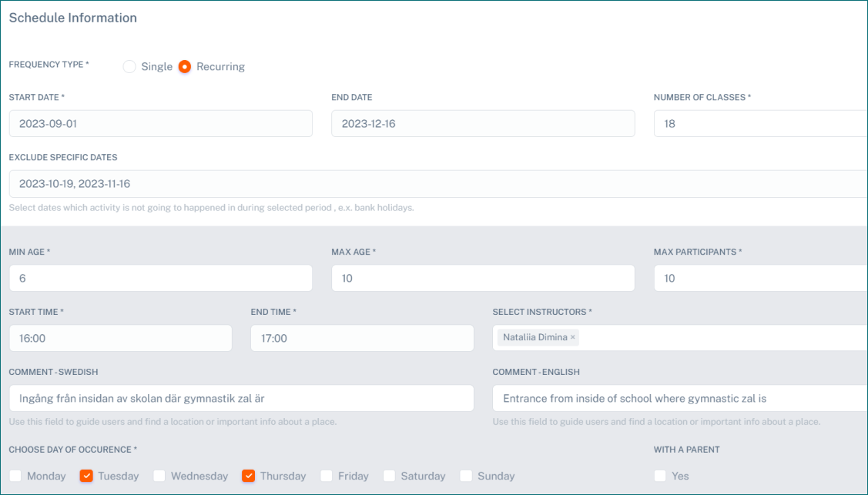The image size is (868, 495).
Task: Open the Start Date picker field
Action: 160,124
